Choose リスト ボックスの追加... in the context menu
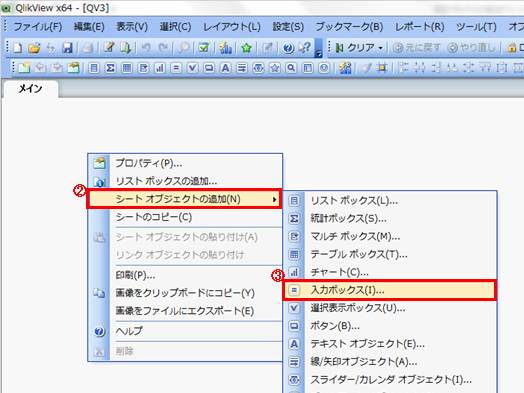Image resolution: width=524 pixels, height=393 pixels. coord(186,181)
